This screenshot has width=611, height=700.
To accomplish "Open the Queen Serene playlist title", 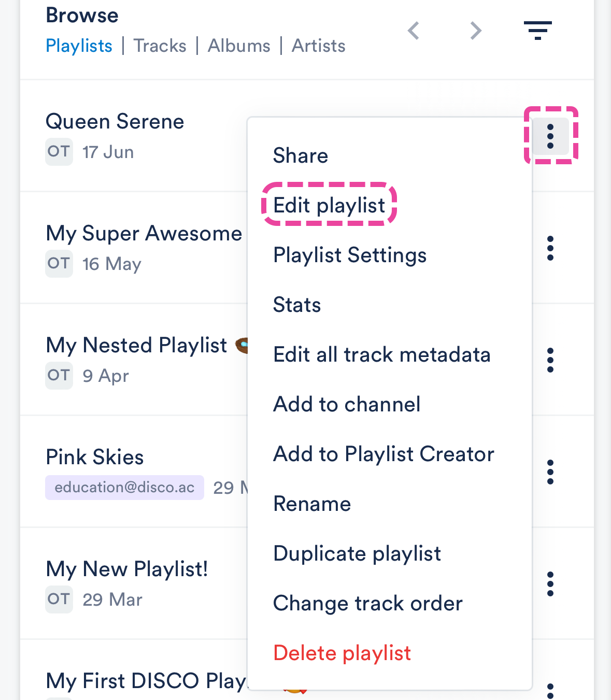I will (115, 122).
